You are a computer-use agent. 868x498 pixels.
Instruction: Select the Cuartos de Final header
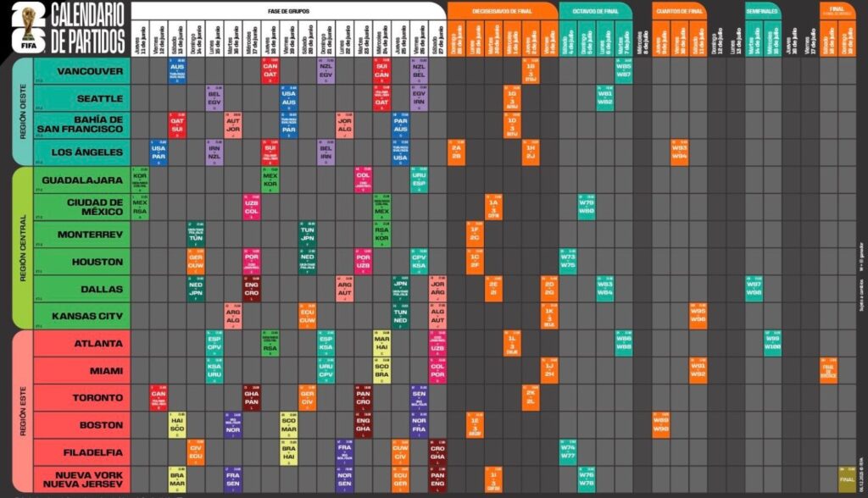(x=680, y=9)
